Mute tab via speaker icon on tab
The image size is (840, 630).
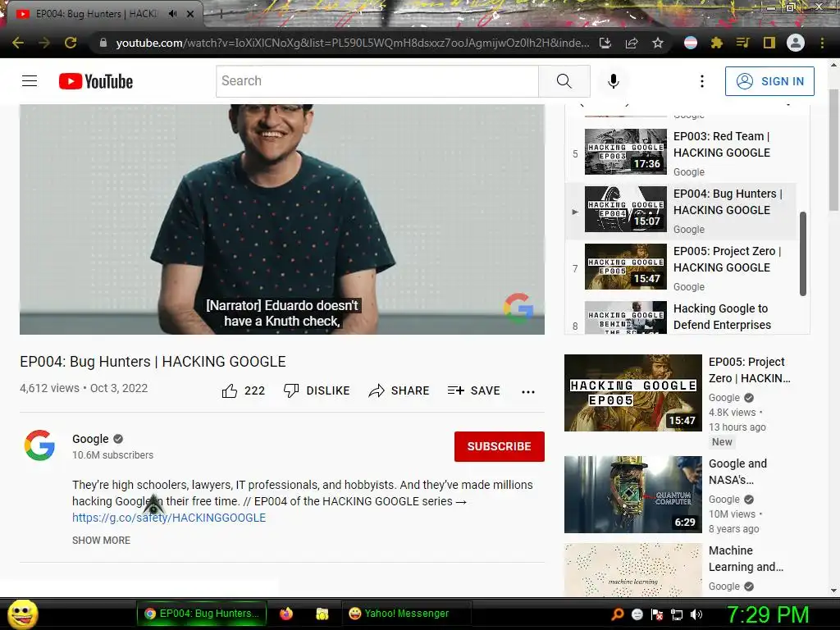pos(172,14)
